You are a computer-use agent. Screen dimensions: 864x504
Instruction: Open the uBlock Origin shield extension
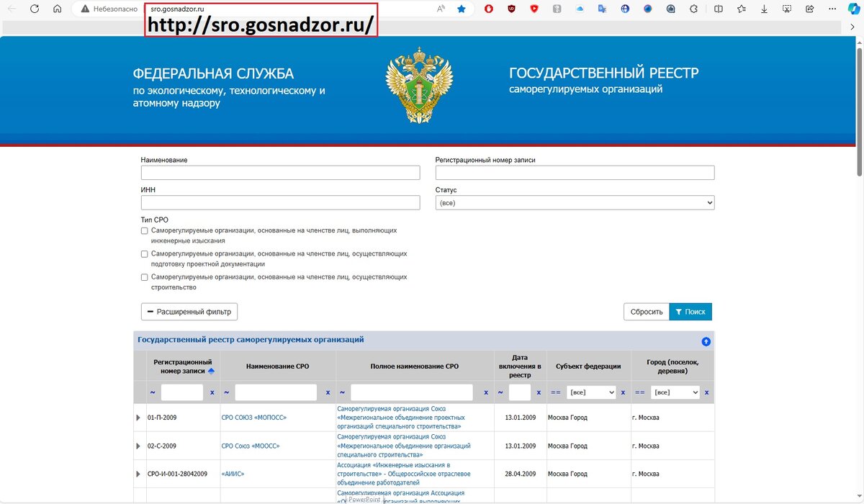click(511, 9)
